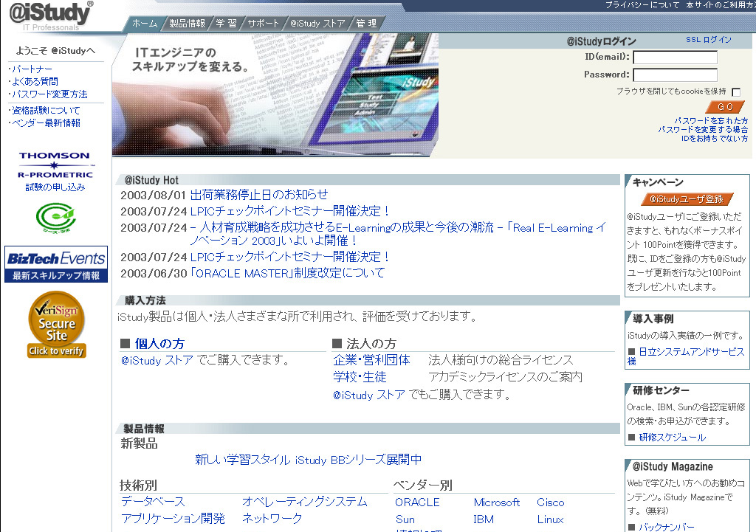Viewport: 756px width, 532px height.
Task: Click the よくある質問 sidebar link
Action: coord(35,81)
